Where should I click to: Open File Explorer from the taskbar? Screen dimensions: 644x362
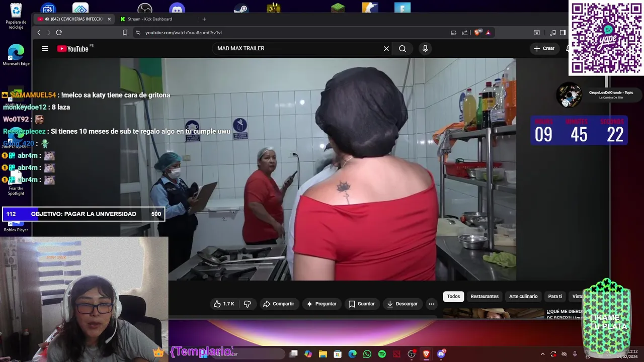(323, 354)
